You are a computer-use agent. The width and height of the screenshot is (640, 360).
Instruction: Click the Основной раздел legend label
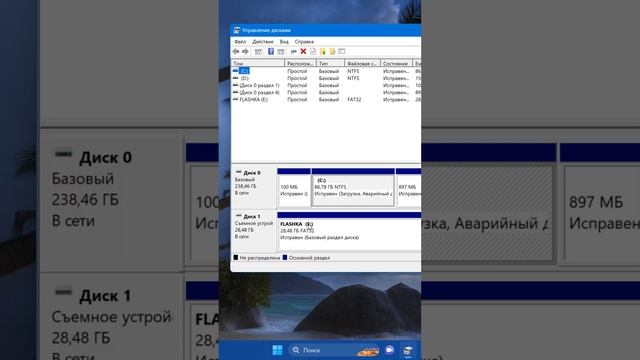[x=309, y=258]
